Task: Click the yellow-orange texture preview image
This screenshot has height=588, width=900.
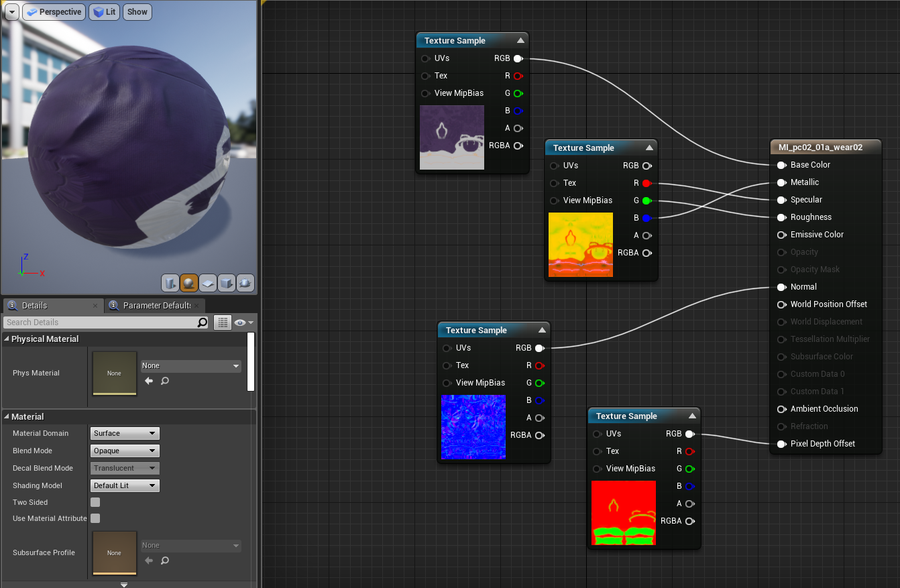Action: 581,245
